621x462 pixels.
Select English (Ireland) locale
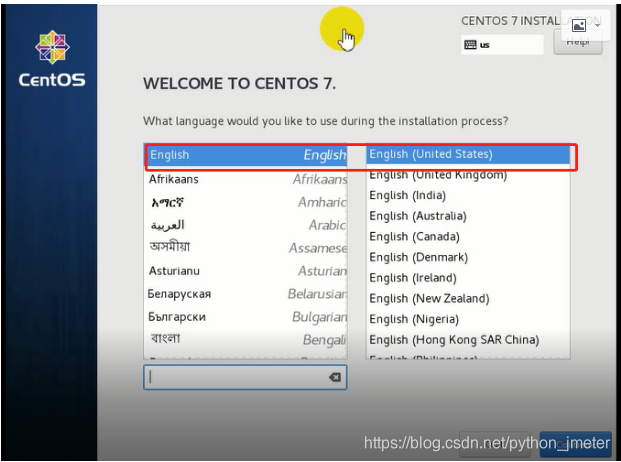pos(468,278)
